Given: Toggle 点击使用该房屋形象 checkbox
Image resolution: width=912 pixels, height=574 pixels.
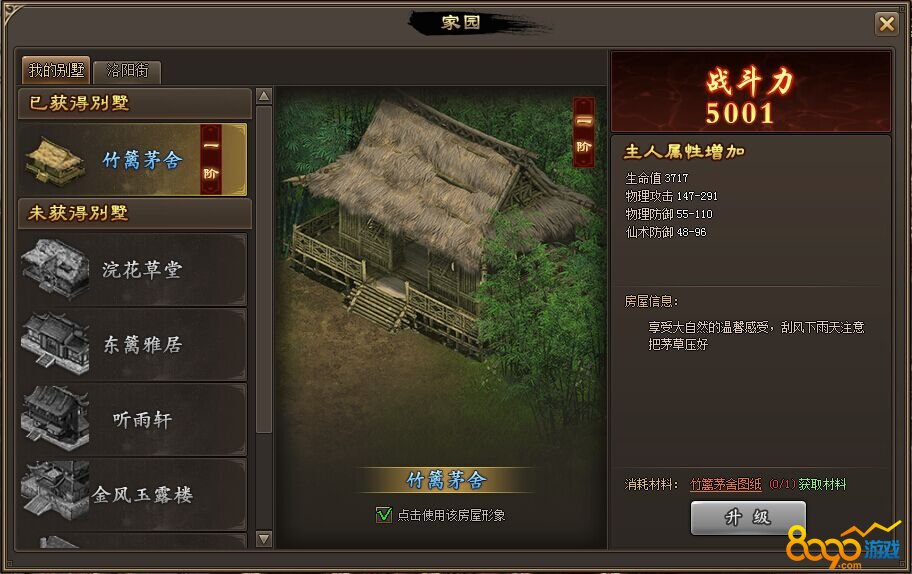Looking at the screenshot, I should coord(384,515).
